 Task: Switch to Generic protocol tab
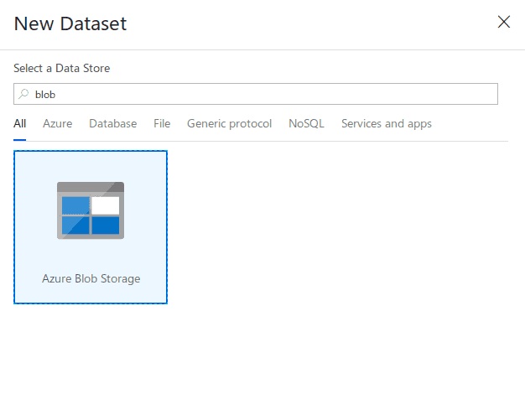point(229,123)
